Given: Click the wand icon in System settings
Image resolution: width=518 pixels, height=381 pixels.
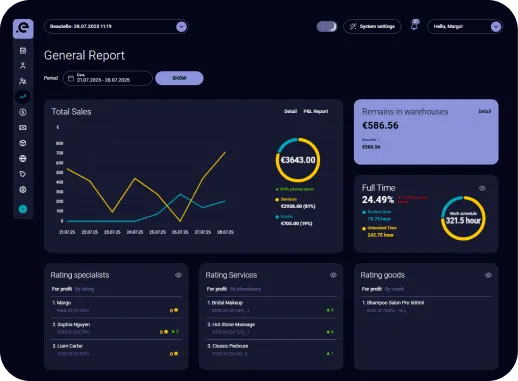Looking at the screenshot, I should 353,27.
